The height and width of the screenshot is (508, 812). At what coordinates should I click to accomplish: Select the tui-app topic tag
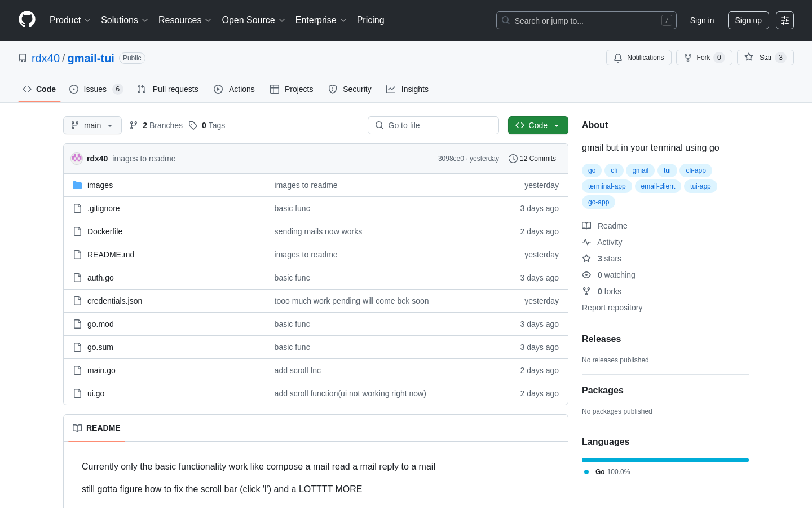(x=700, y=186)
